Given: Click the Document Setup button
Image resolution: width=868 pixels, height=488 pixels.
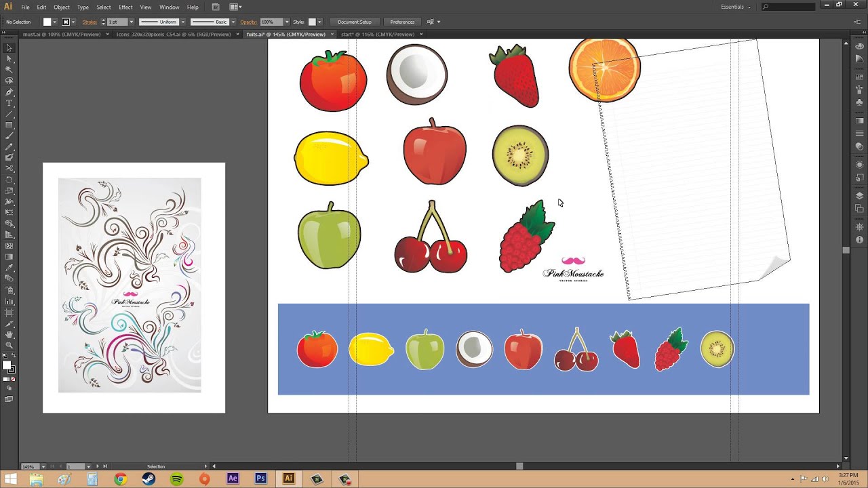Looking at the screenshot, I should tap(354, 22).
